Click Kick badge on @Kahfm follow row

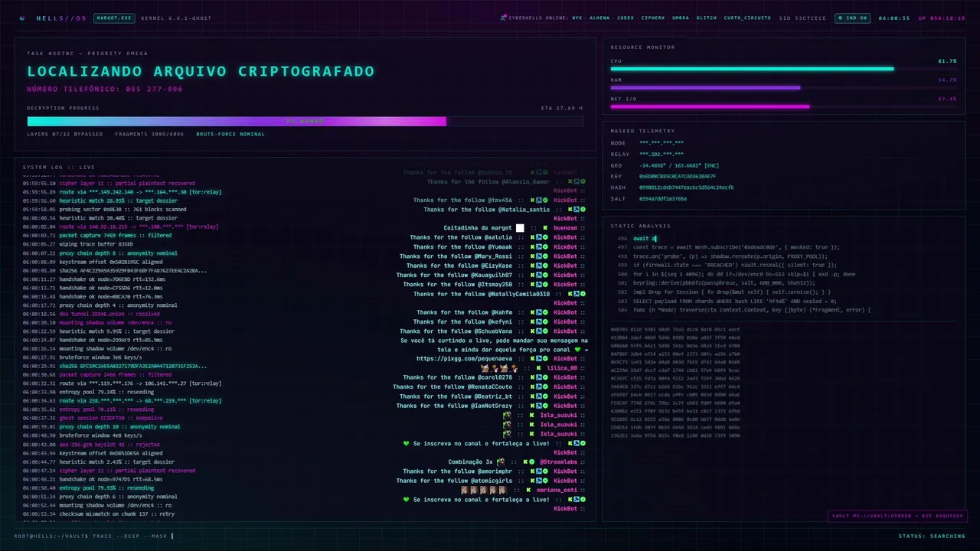[533, 312]
